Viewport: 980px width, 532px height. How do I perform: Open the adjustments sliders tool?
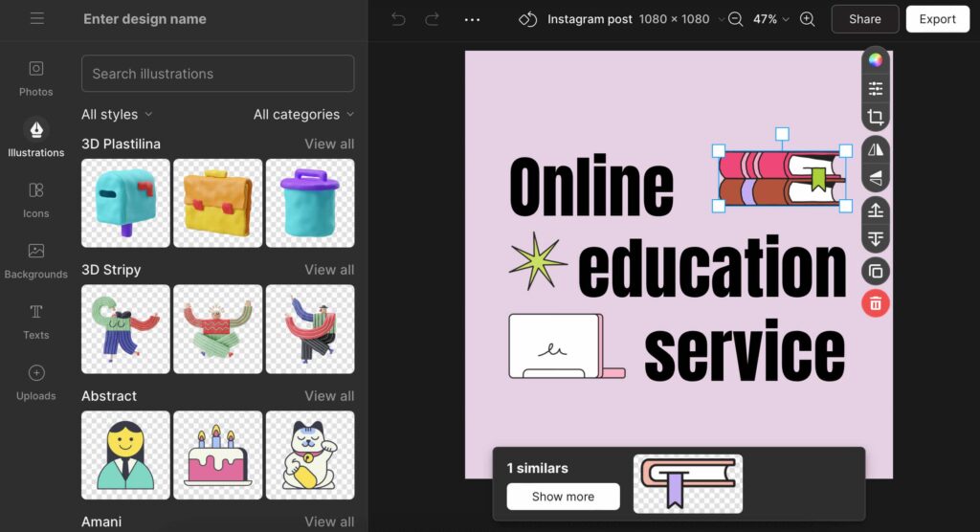(875, 89)
